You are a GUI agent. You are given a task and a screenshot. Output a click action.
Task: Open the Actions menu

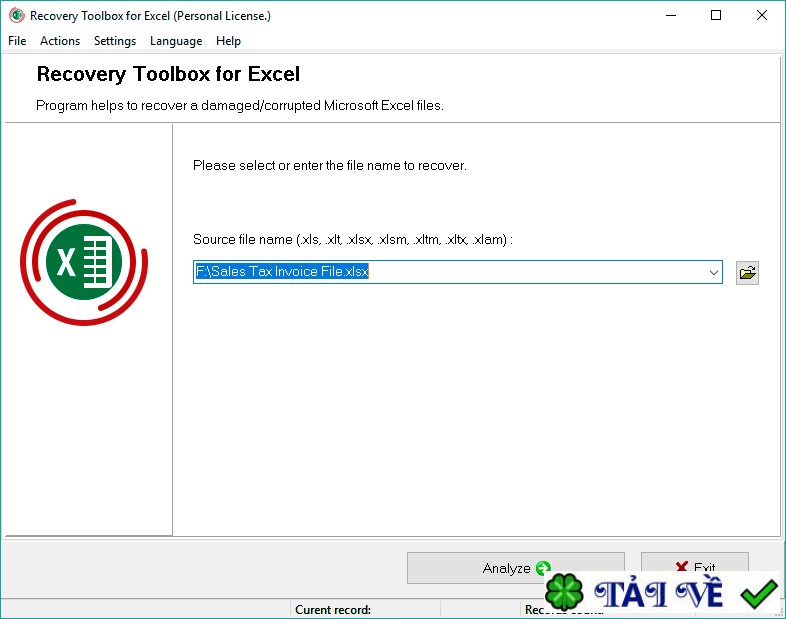(60, 41)
